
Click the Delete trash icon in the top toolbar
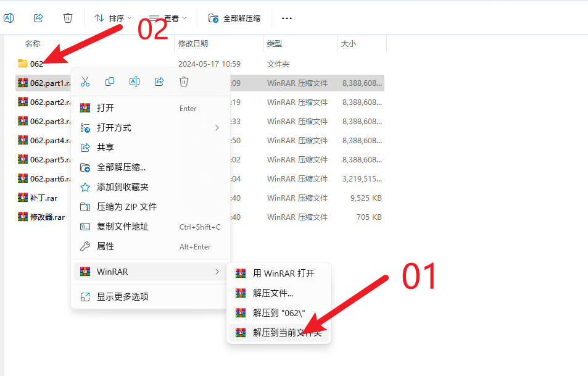click(x=68, y=18)
